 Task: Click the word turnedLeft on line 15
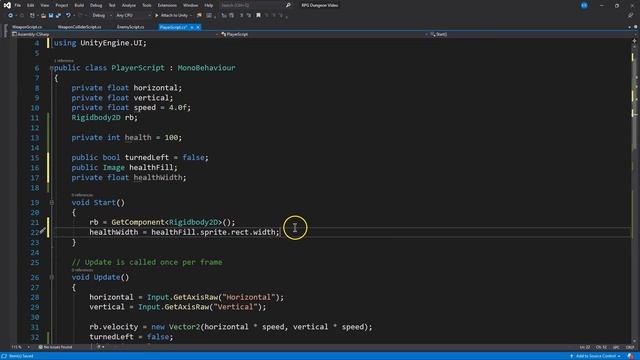(147, 158)
